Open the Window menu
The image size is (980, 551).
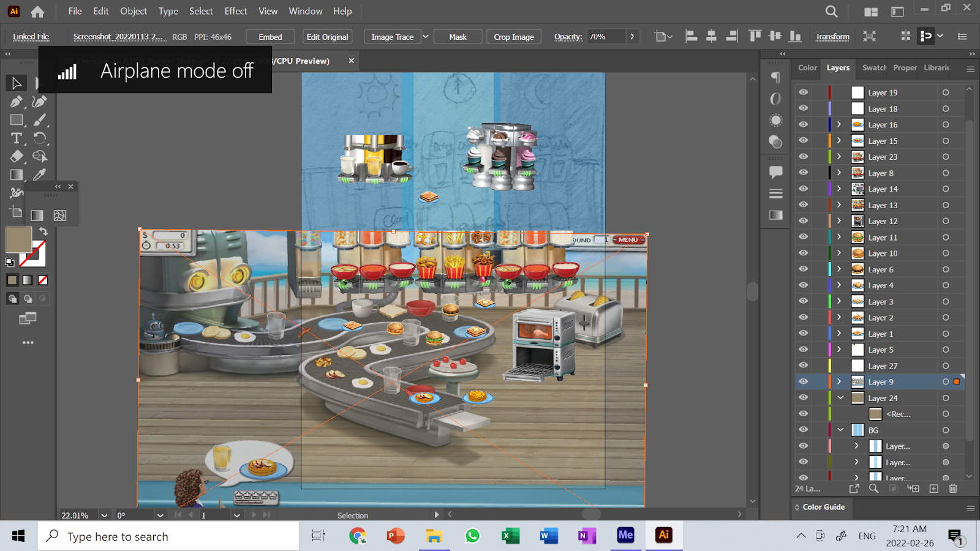pos(306,11)
